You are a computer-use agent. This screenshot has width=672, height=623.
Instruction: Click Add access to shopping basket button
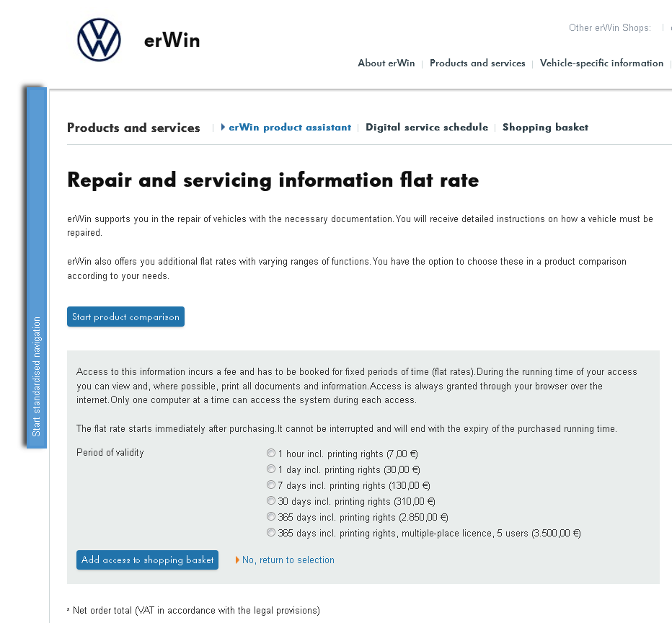pos(147,560)
